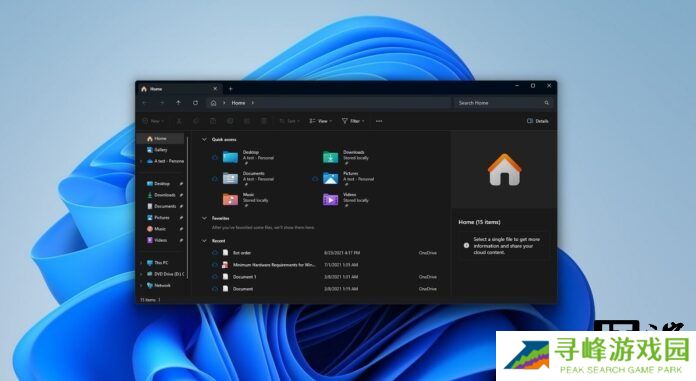Collapse the Favorites section
696x381 pixels.
[x=204, y=218]
